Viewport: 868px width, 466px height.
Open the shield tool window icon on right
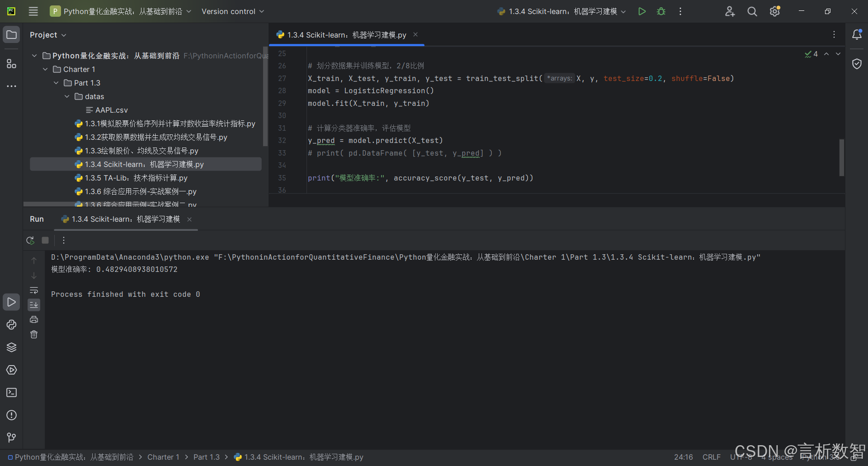857,64
